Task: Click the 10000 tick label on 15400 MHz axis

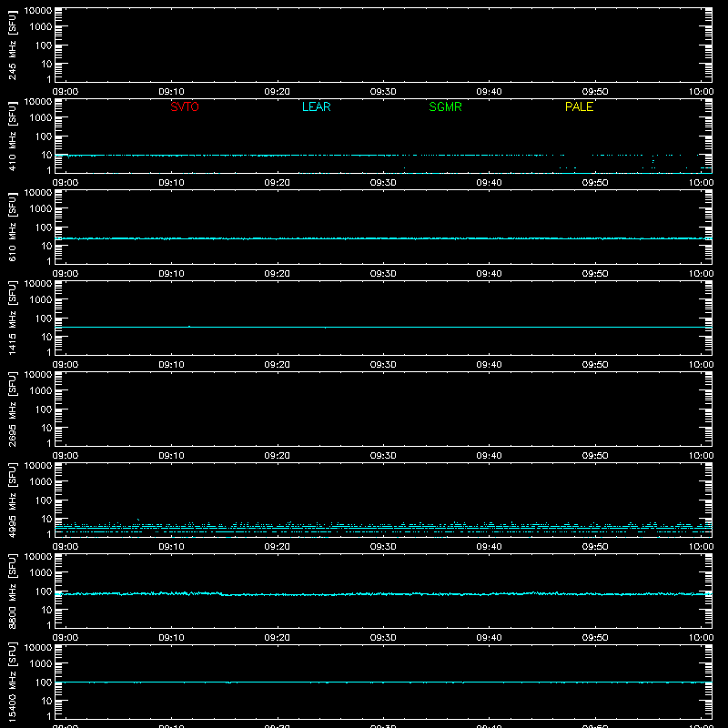Action: tap(38, 648)
